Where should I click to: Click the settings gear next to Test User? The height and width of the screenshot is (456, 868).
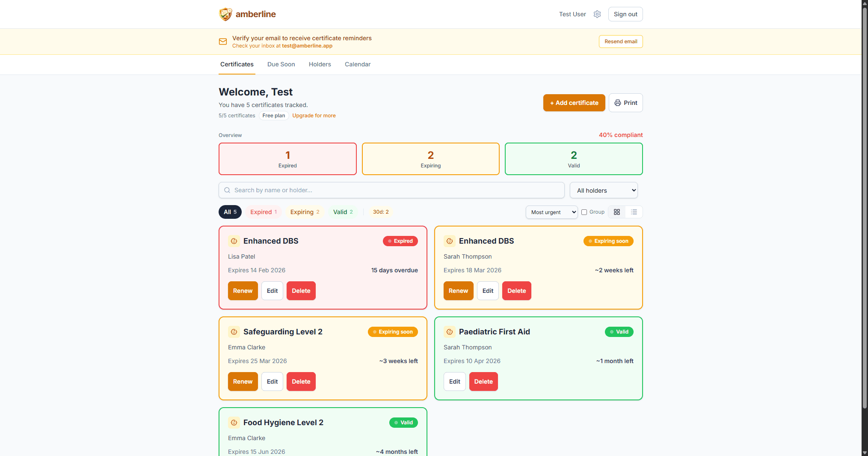pyautogui.click(x=597, y=14)
